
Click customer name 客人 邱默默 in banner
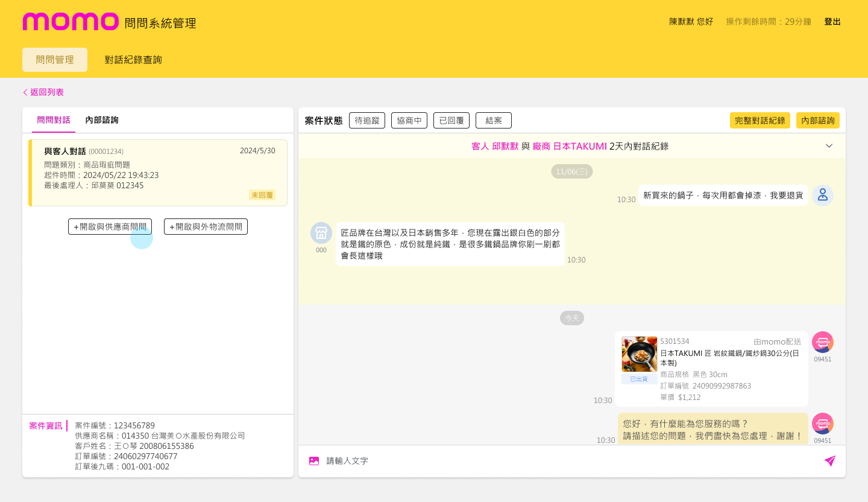click(495, 146)
